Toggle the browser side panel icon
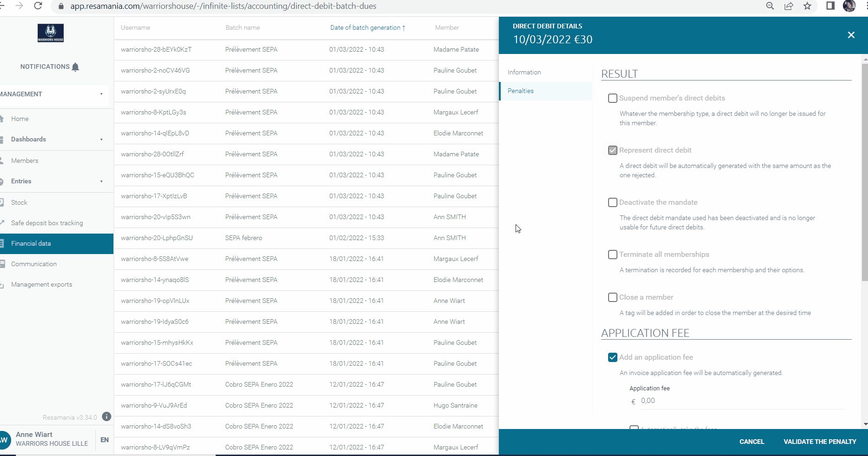This screenshot has height=456, width=868. [830, 6]
